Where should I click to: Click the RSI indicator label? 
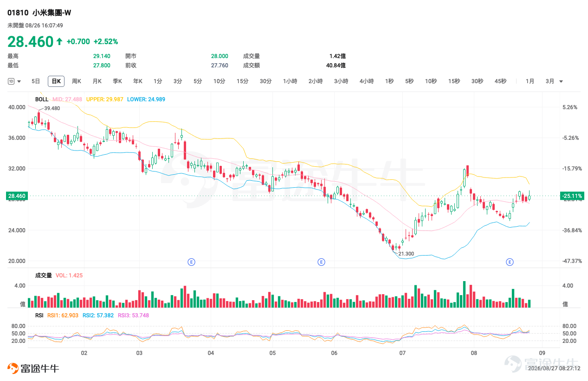point(39,315)
